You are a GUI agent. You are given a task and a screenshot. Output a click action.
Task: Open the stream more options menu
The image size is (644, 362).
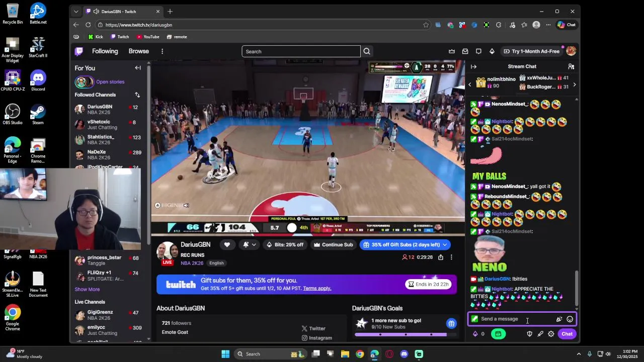click(x=451, y=257)
